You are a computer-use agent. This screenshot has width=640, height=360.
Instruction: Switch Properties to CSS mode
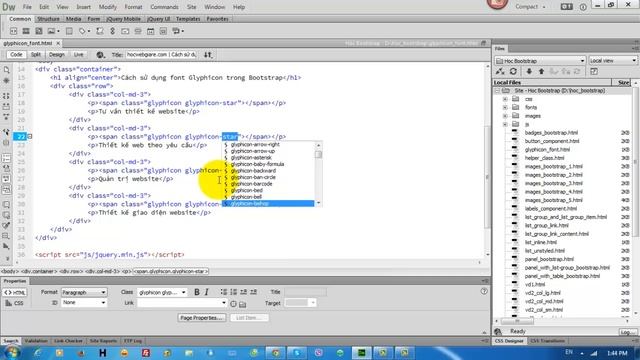click(x=15, y=303)
